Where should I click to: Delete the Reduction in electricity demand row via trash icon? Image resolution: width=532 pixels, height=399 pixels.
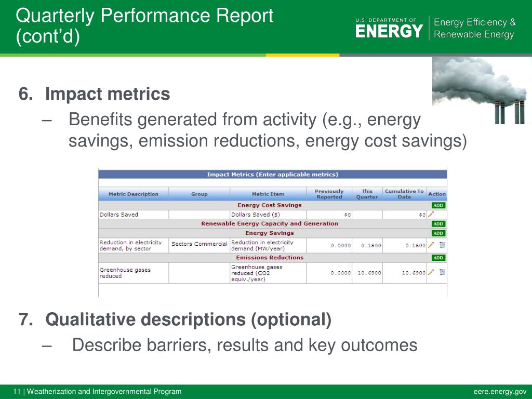tap(442, 245)
